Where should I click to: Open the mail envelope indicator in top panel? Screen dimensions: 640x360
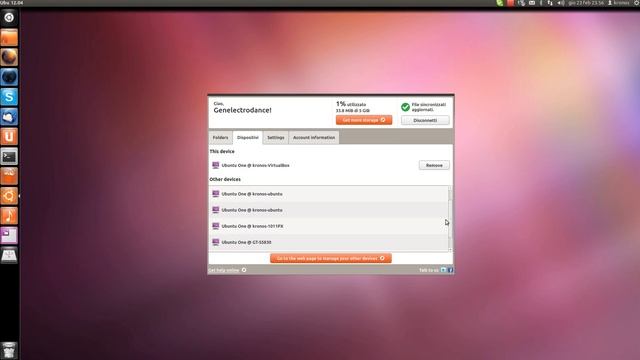532,3
